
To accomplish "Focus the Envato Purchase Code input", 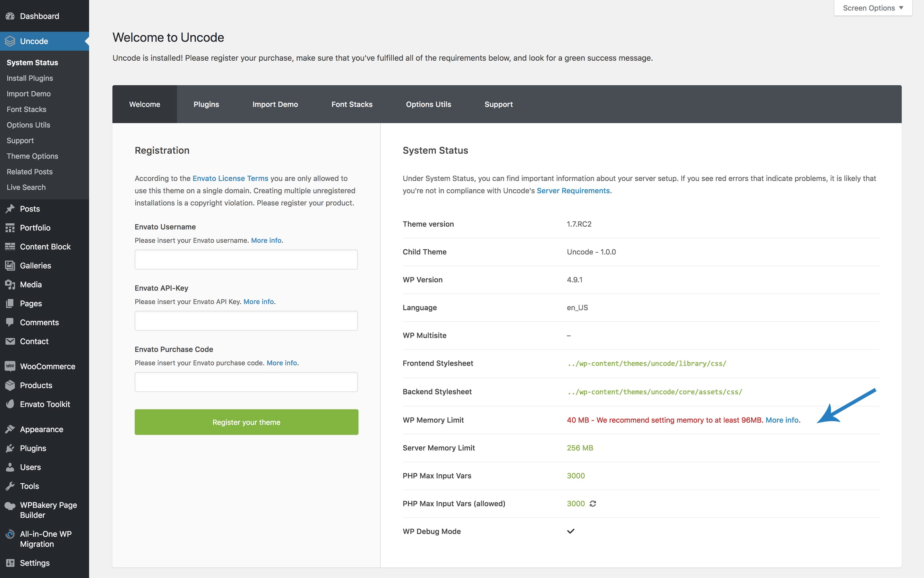I will click(x=246, y=382).
